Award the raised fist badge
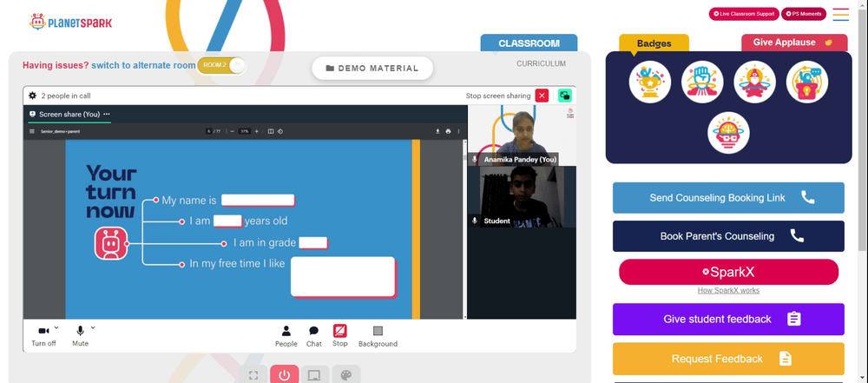This screenshot has height=383, width=868. 702,82
